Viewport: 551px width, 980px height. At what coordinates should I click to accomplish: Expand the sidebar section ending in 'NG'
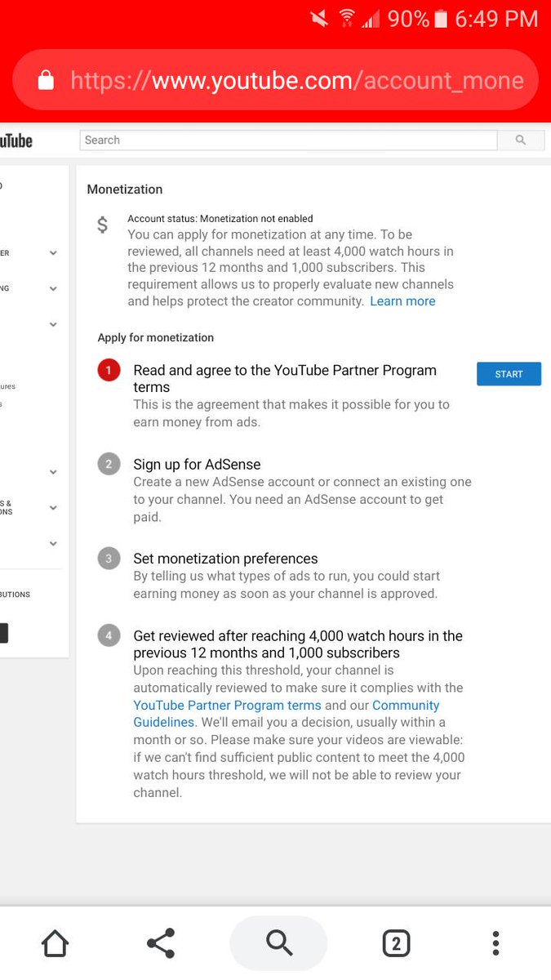coord(53,288)
